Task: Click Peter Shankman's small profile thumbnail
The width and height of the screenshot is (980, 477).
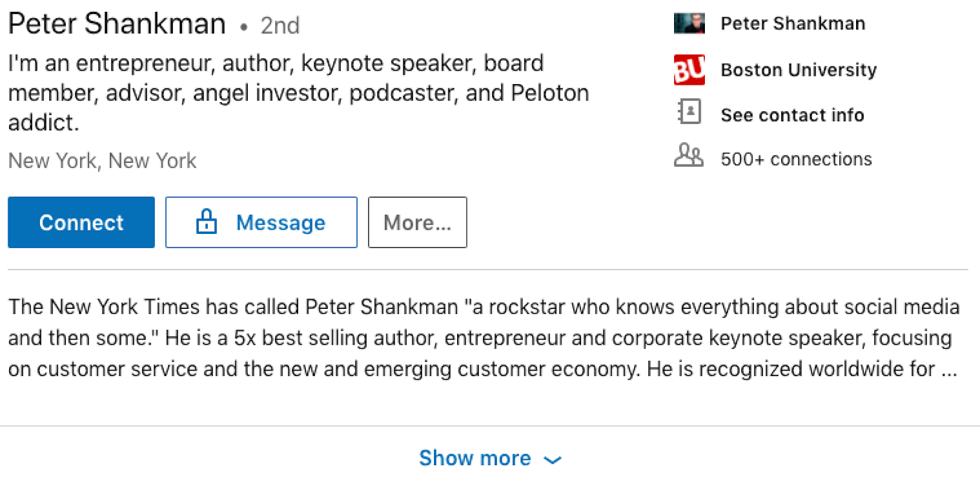Action: point(689,23)
